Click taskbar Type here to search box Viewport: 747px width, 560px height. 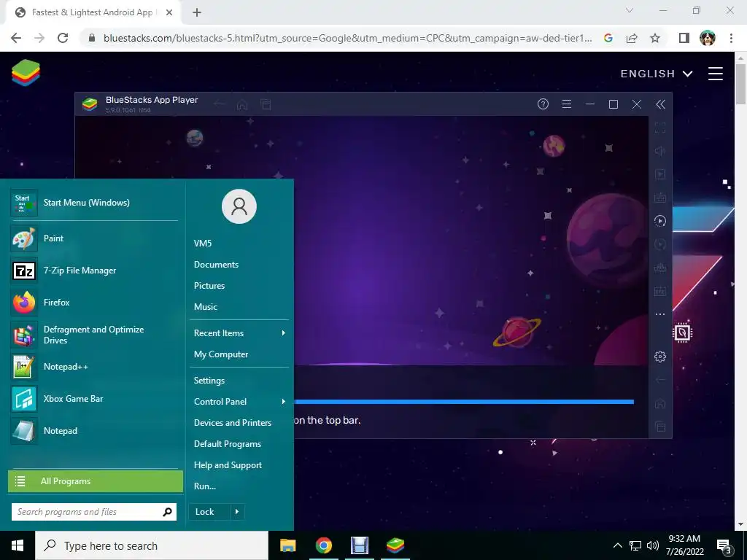point(152,545)
